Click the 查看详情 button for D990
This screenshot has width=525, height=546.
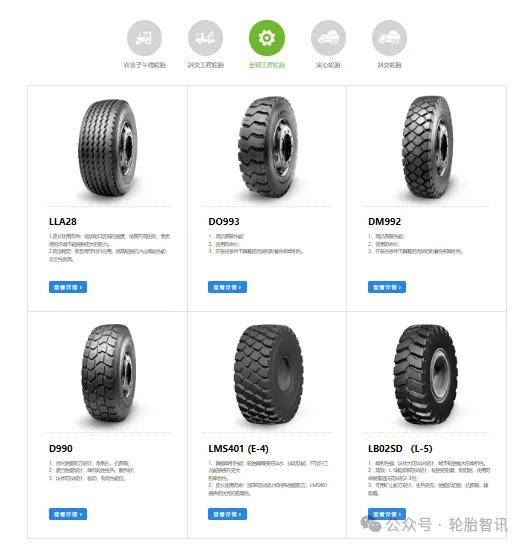(x=68, y=514)
